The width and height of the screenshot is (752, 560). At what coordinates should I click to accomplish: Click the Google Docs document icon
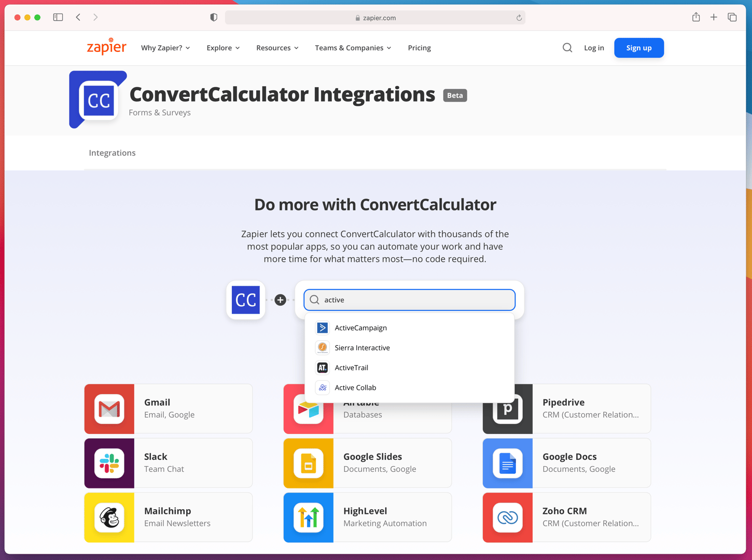(508, 463)
